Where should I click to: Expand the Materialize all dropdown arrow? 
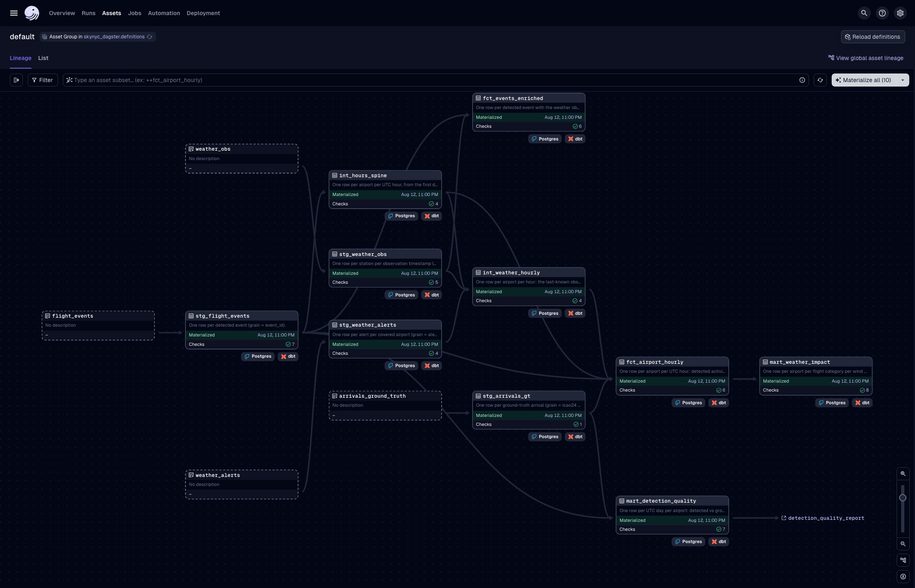903,80
